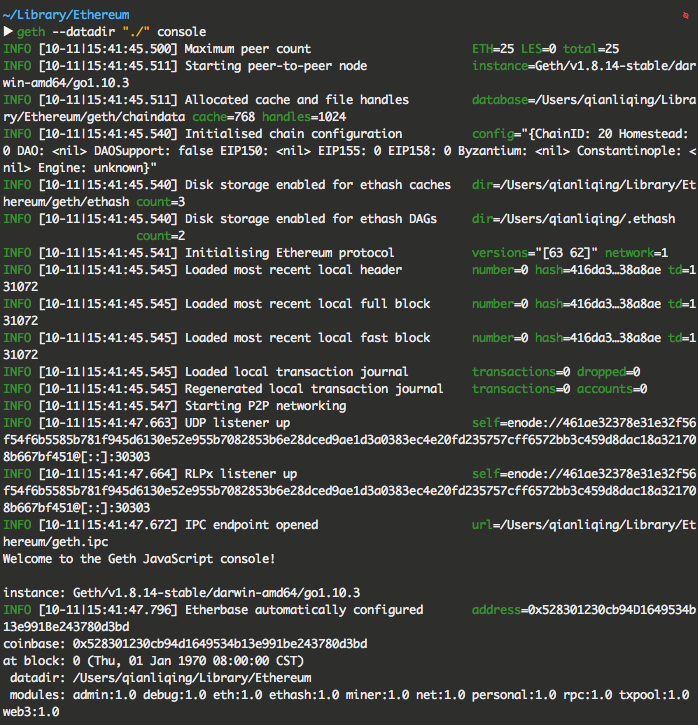Click 'Allocated cache and file handles' message
The height and width of the screenshot is (725, 698).
297,100
